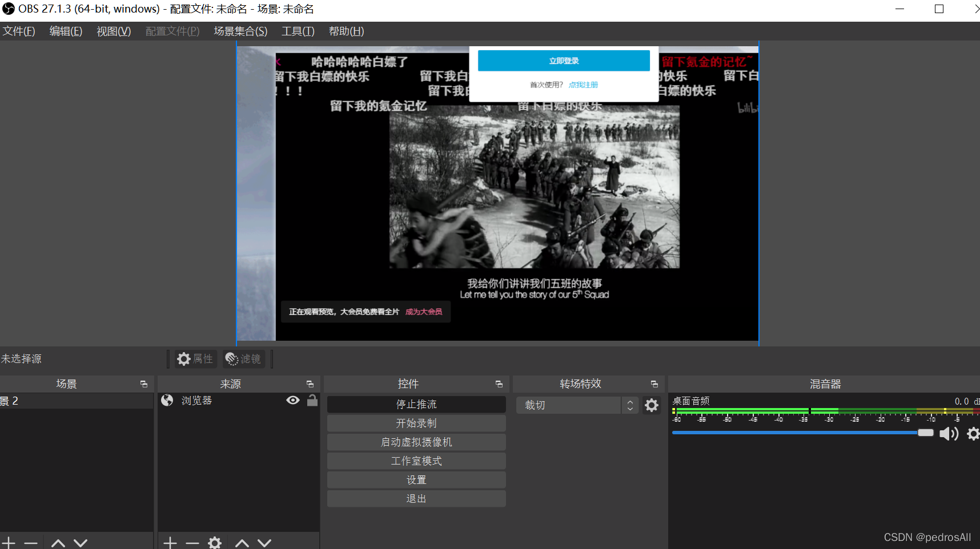
Task: Pop out the 场景 dock panel
Action: [x=144, y=384]
